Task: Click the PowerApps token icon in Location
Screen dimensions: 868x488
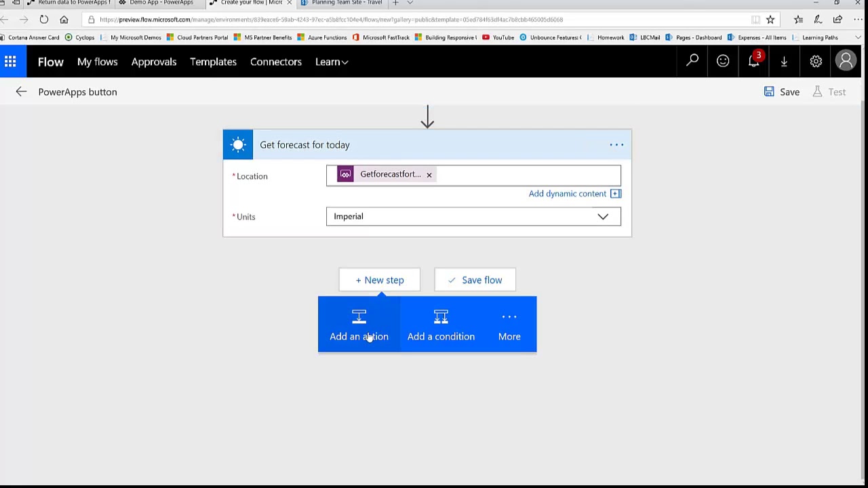Action: click(345, 174)
